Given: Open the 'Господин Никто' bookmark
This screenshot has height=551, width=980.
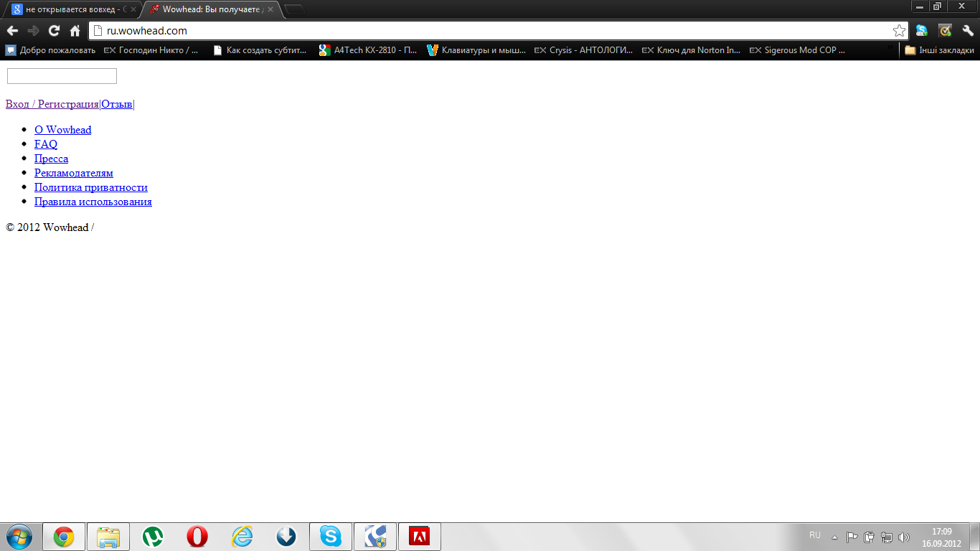Looking at the screenshot, I should pos(151,50).
